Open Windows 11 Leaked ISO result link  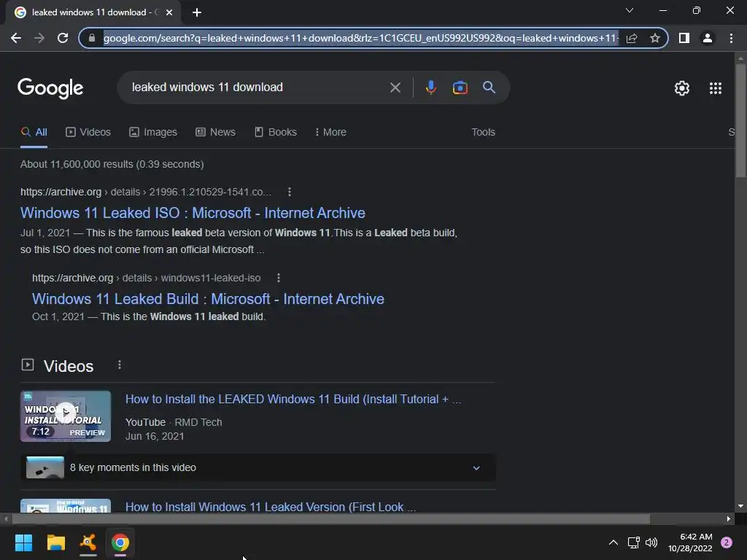(193, 213)
